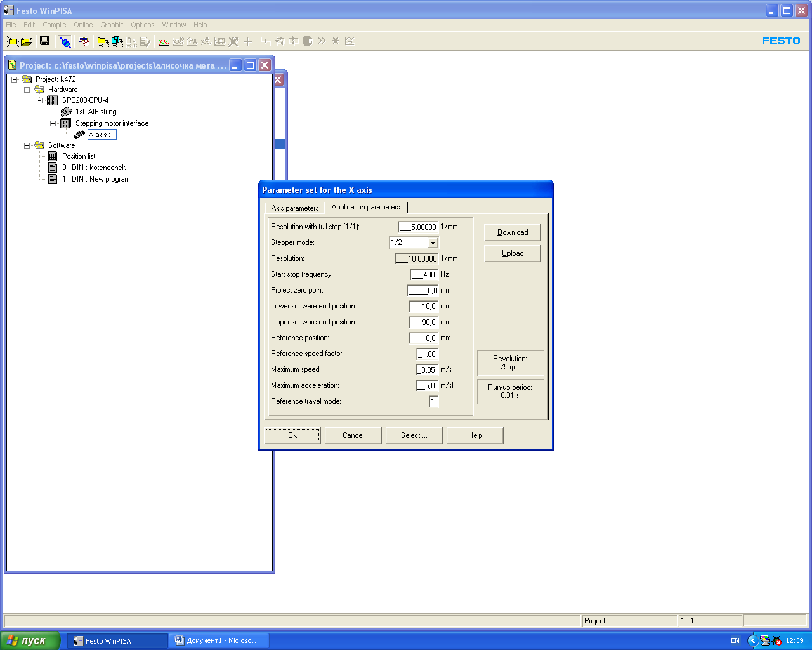The height and width of the screenshot is (650, 812).
Task: Collapse the Hardware folder node
Action: 27,90
